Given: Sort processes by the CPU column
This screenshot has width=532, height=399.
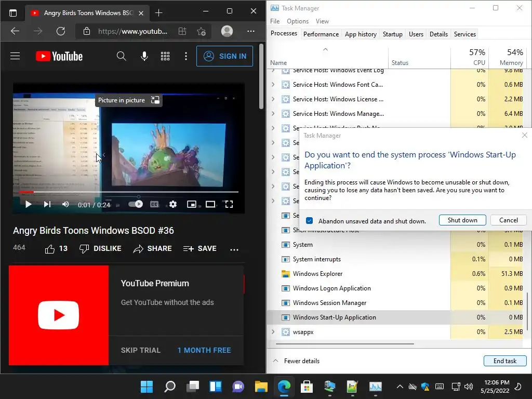Looking at the screenshot, I should click(x=470, y=57).
